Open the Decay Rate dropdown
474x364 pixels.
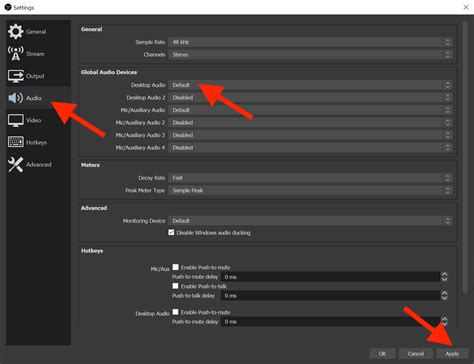[310, 178]
